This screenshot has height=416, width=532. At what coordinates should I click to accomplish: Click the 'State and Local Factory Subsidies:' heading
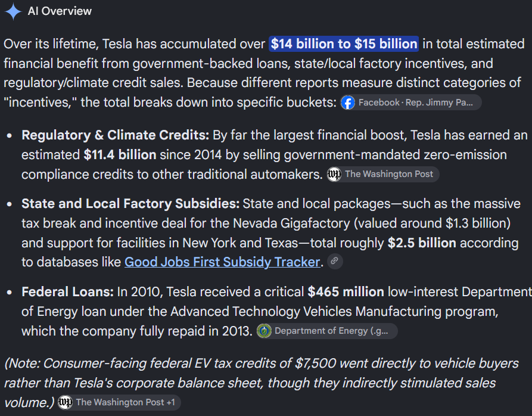click(x=130, y=204)
